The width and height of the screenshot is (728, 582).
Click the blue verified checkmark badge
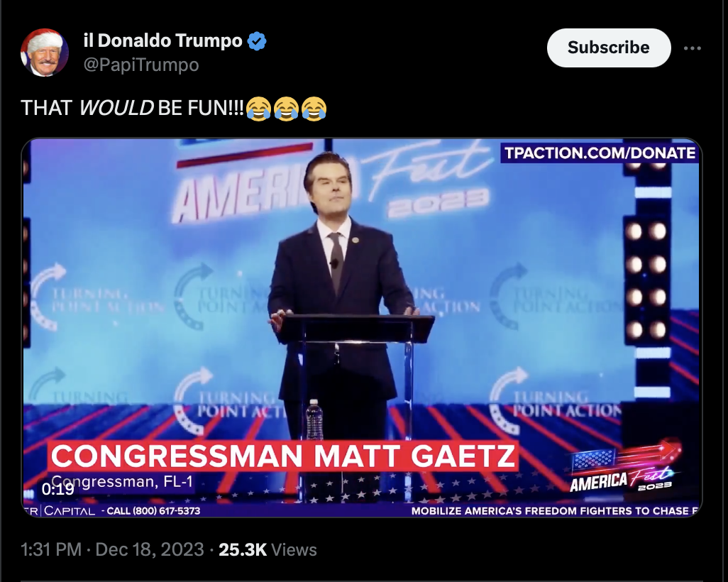coord(257,41)
